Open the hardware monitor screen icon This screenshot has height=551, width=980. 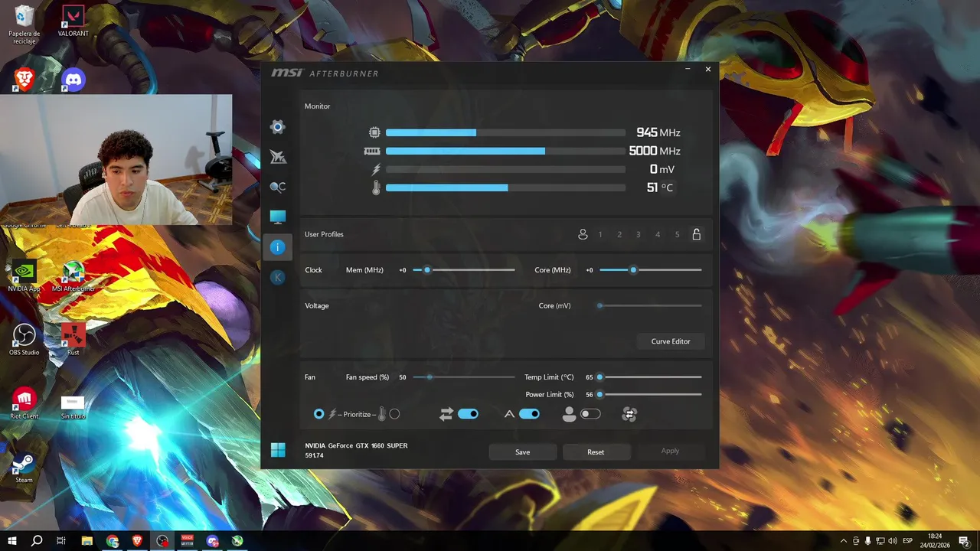point(278,217)
